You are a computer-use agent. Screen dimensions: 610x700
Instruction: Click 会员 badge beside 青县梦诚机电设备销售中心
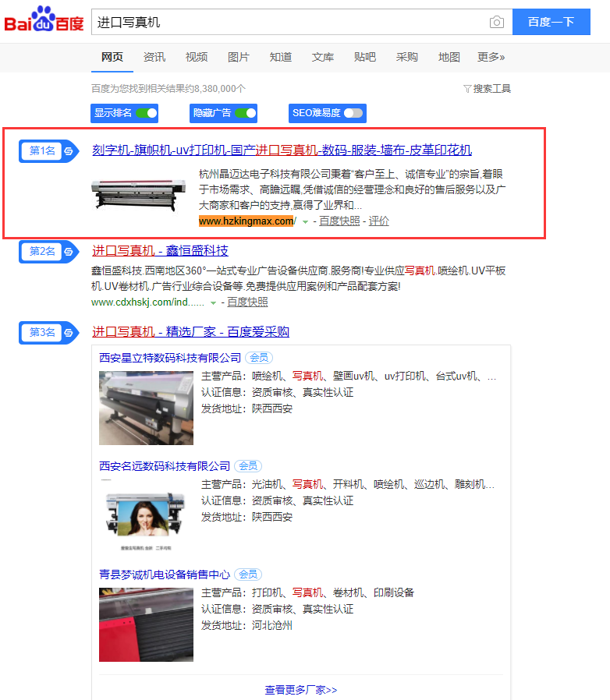pyautogui.click(x=248, y=574)
